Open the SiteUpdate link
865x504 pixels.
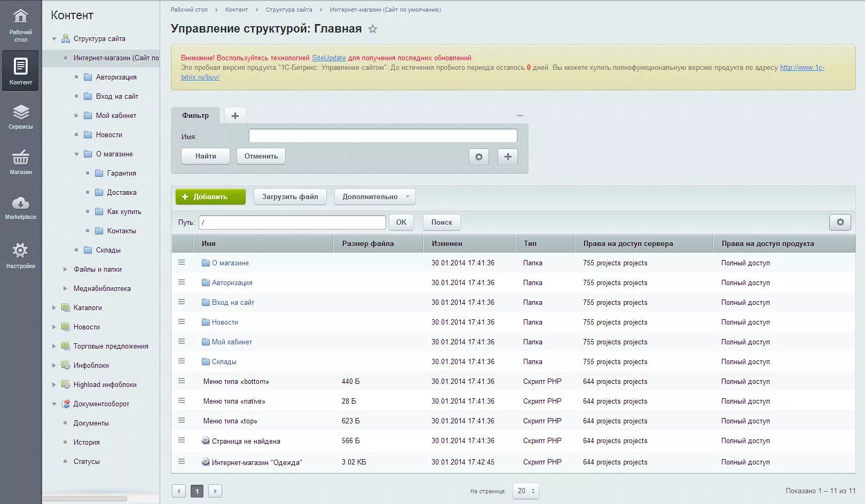click(329, 58)
